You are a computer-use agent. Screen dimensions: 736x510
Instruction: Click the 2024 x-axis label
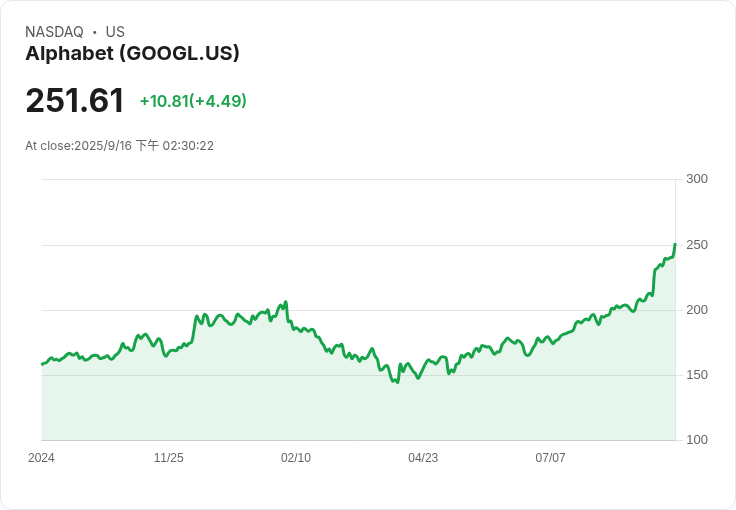pyautogui.click(x=41, y=457)
